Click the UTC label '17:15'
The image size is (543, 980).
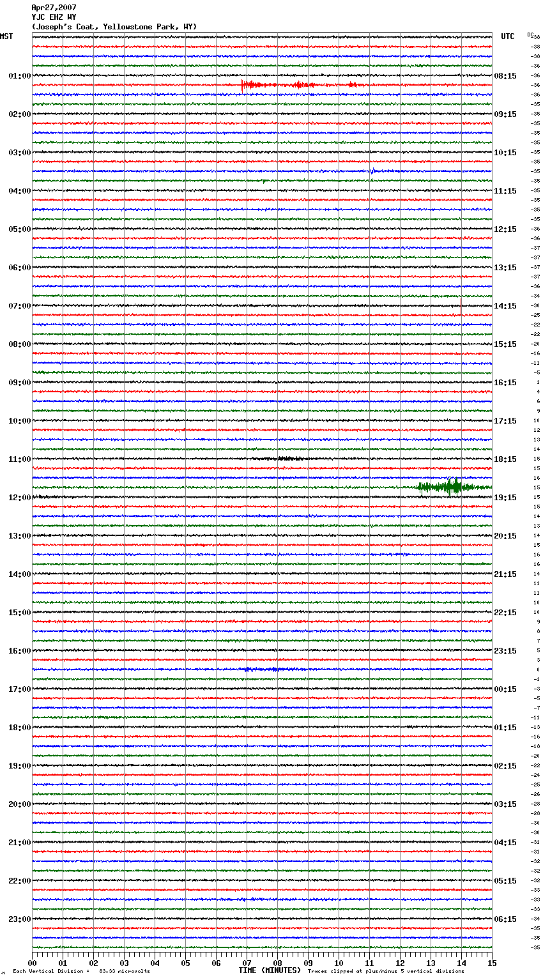tap(505, 421)
